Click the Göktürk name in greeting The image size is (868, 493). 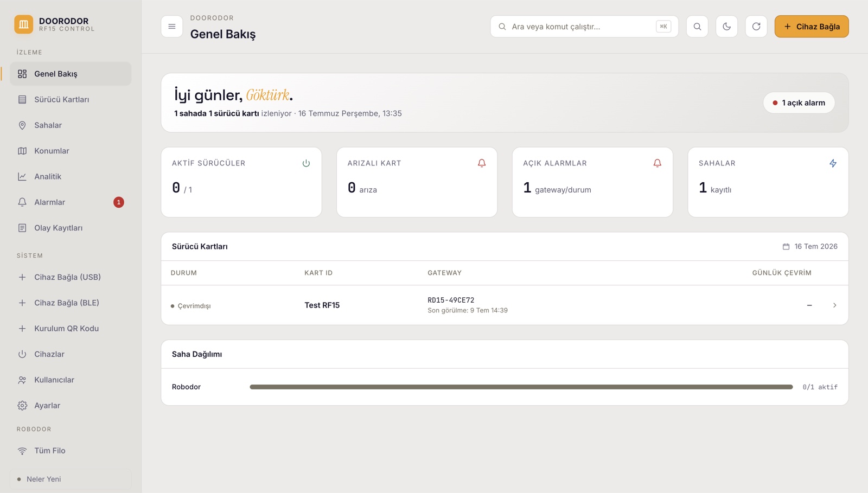click(x=267, y=95)
